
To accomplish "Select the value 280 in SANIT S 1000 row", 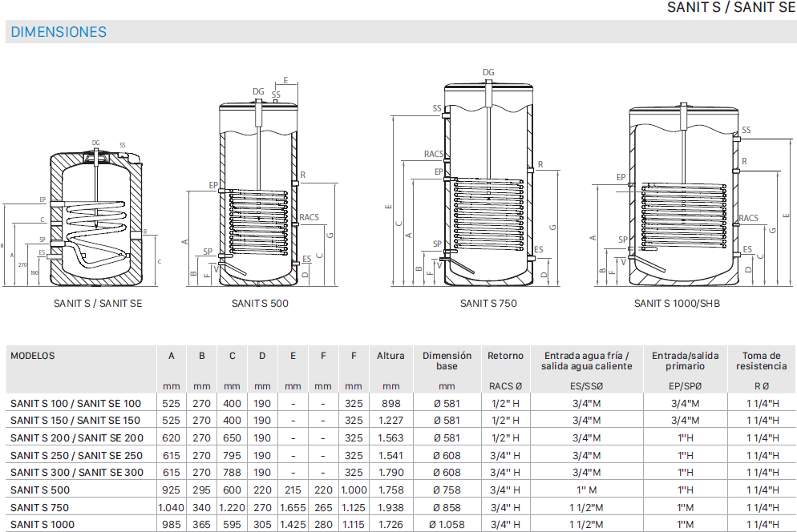I will click(x=323, y=524).
